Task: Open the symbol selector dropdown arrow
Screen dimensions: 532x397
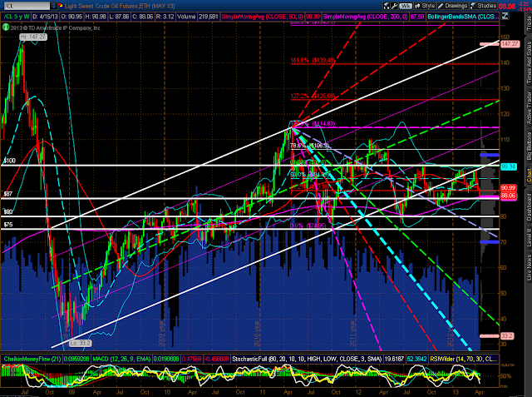Action: coord(53,6)
